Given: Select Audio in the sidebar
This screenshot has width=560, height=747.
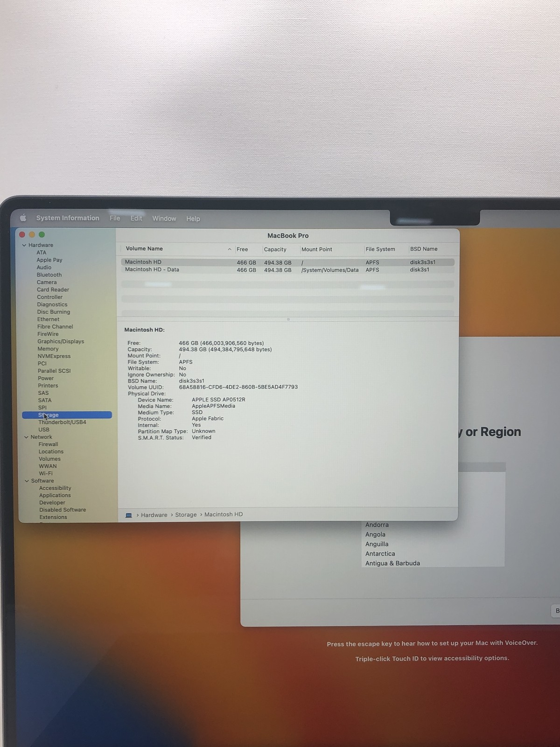Looking at the screenshot, I should 44,268.
